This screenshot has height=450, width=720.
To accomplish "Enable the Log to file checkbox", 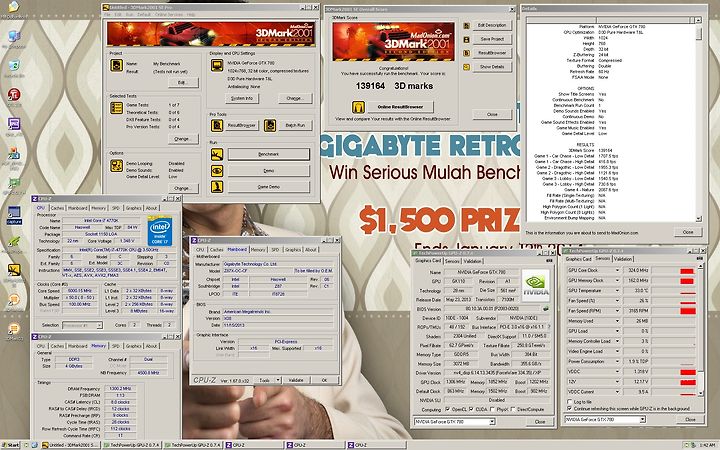I will pyautogui.click(x=569, y=401).
